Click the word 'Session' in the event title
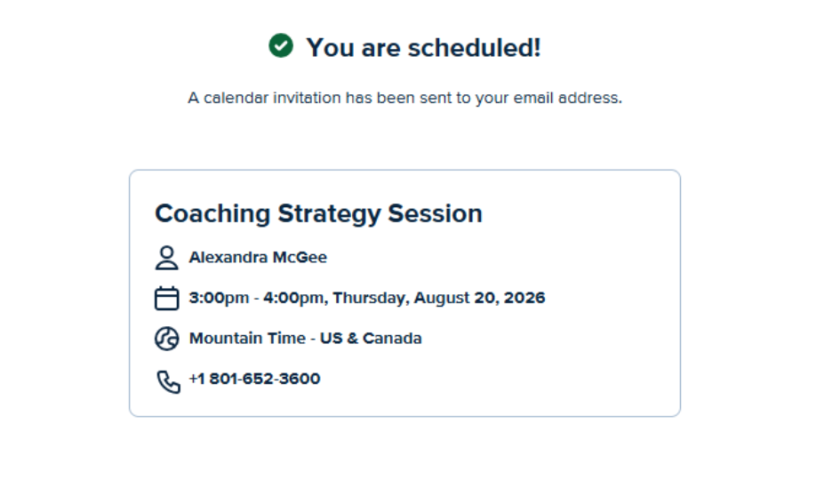Screen dimensions: 832x504 pyautogui.click(x=435, y=214)
